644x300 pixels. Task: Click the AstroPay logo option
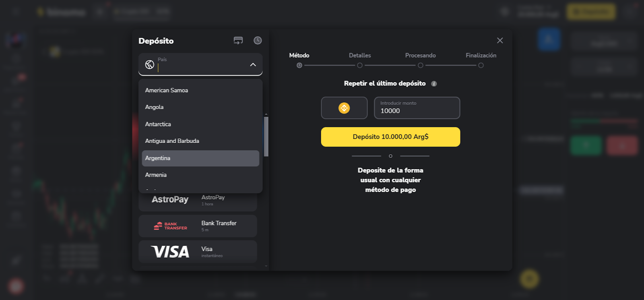(x=170, y=200)
